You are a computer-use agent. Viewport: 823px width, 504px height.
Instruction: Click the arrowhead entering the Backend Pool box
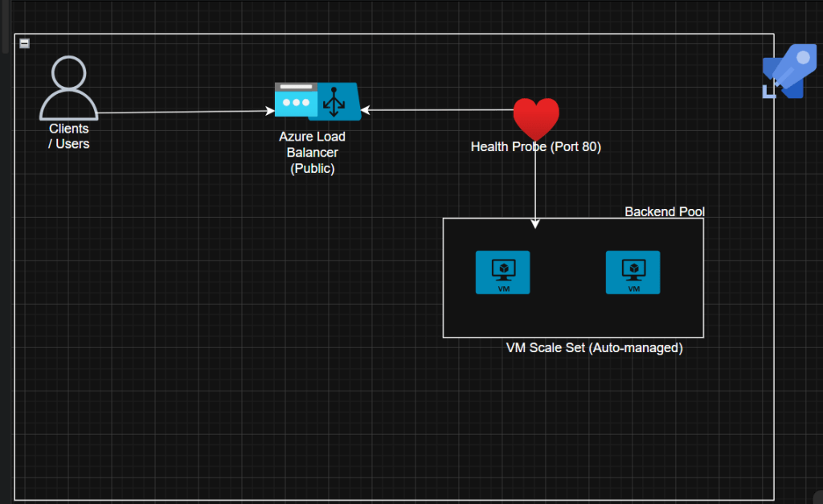pos(535,223)
